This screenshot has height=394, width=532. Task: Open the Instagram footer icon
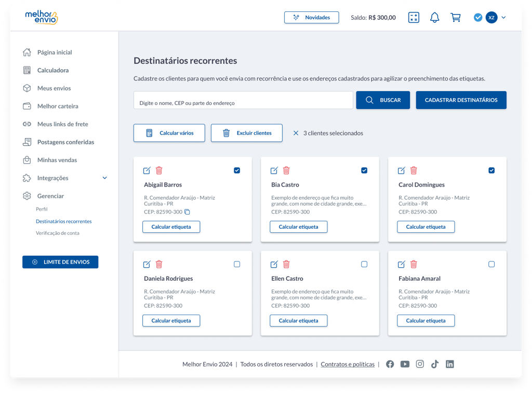point(420,364)
